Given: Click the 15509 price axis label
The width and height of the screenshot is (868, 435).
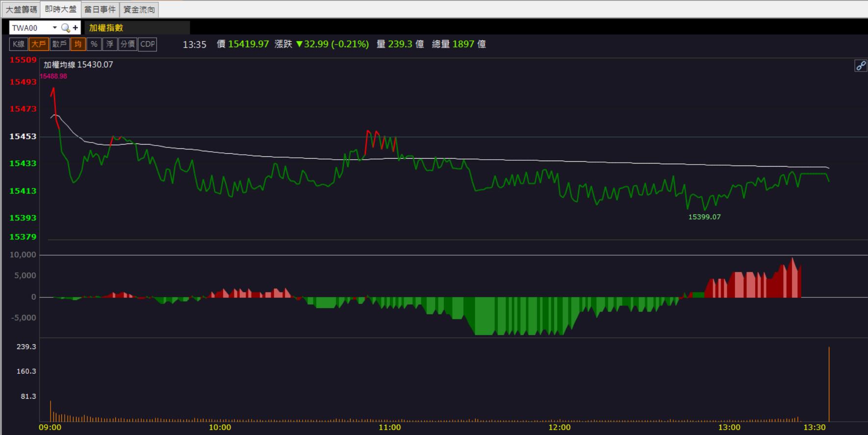Looking at the screenshot, I should click(23, 60).
